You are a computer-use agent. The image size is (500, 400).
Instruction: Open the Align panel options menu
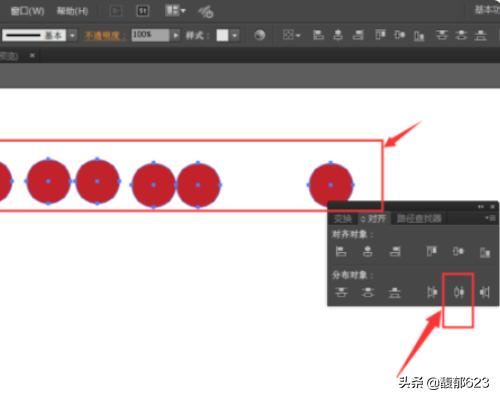pyautogui.click(x=490, y=218)
